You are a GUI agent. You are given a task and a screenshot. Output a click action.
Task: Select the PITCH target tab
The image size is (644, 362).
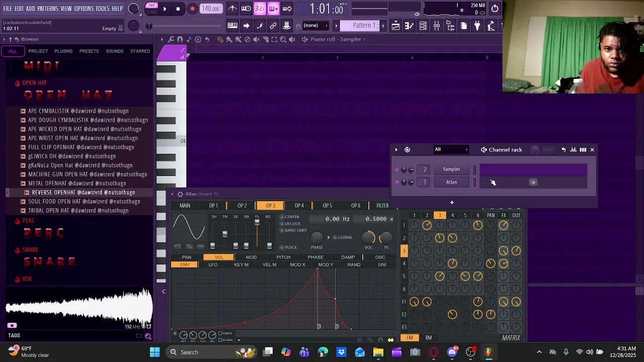(x=283, y=257)
